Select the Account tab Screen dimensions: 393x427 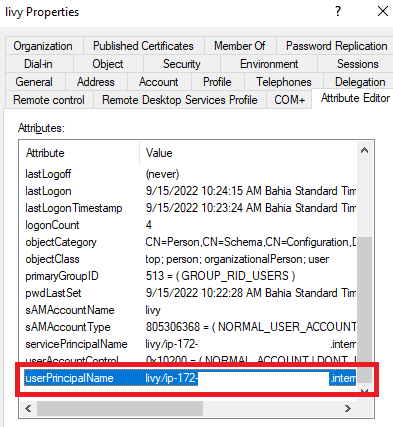[159, 82]
